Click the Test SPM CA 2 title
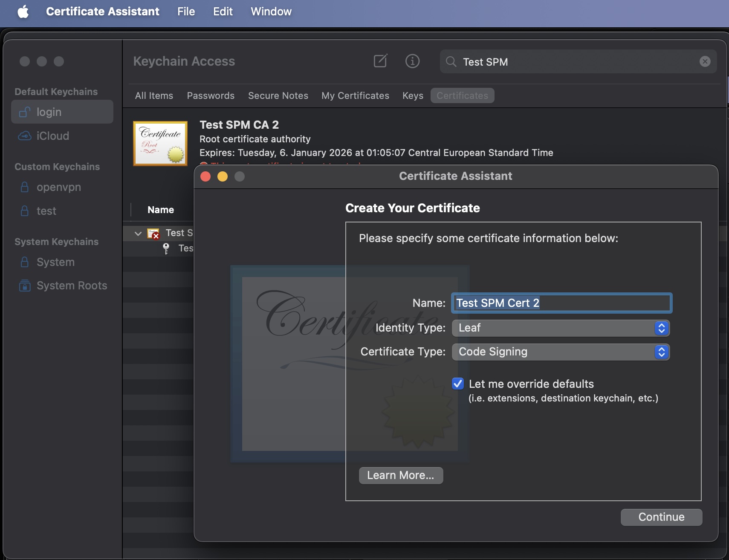Image resolution: width=729 pixels, height=560 pixels. pyautogui.click(x=239, y=125)
